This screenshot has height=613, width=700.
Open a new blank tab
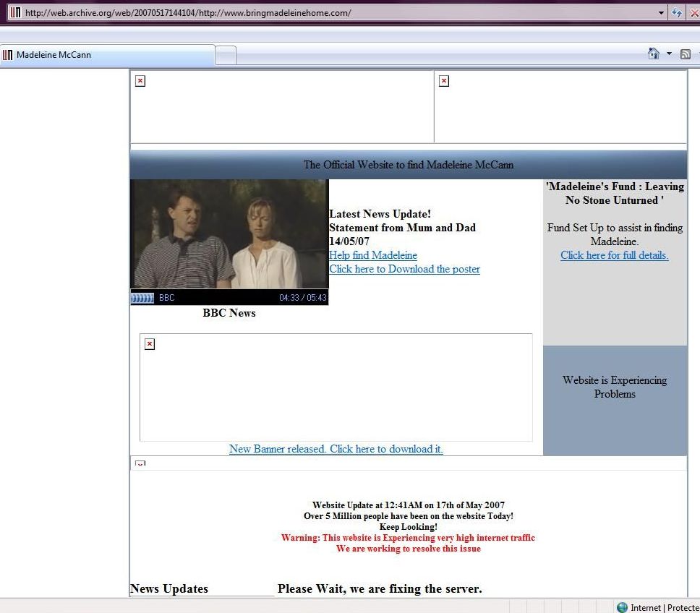click(x=226, y=55)
